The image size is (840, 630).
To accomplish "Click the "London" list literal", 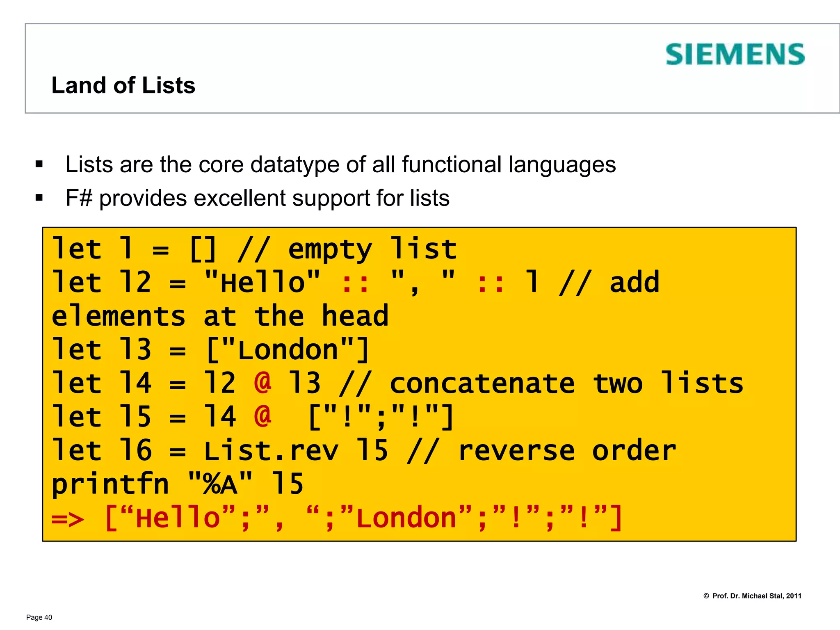I will 287,350.
